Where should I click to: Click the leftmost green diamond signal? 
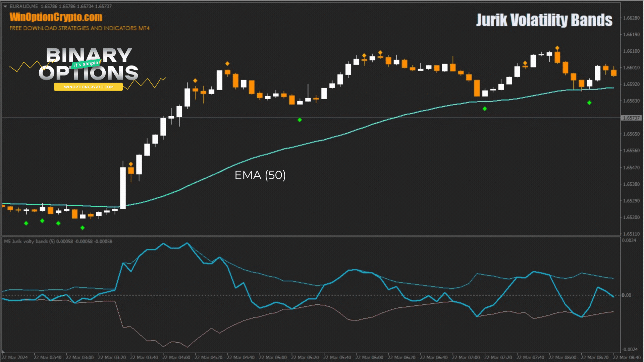tap(26, 223)
